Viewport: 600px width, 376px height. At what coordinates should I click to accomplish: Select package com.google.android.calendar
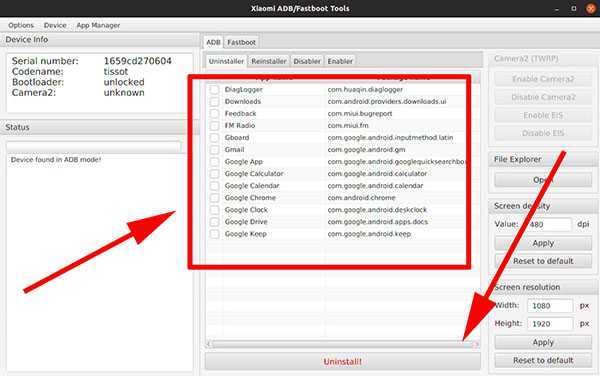coord(375,186)
